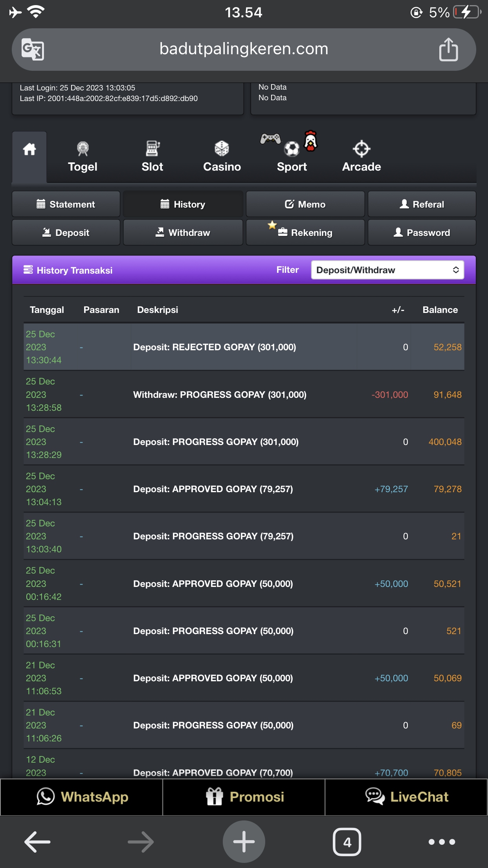The height and width of the screenshot is (868, 488).
Task: Open the Togel games category
Action: click(83, 157)
